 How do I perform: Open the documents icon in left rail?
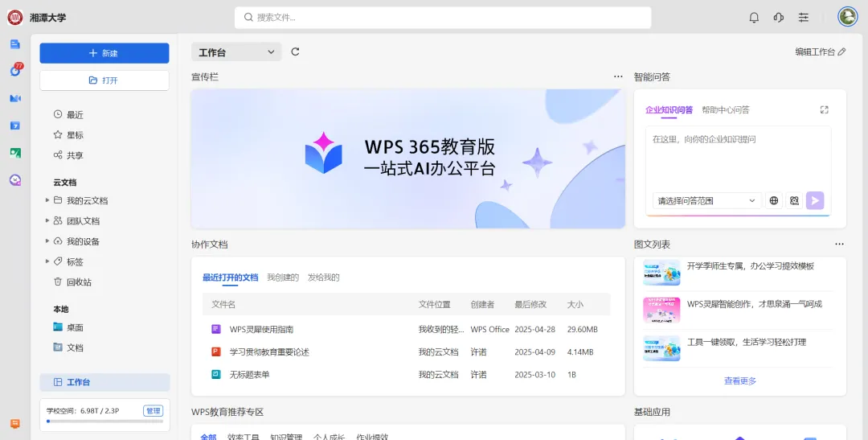[15, 44]
